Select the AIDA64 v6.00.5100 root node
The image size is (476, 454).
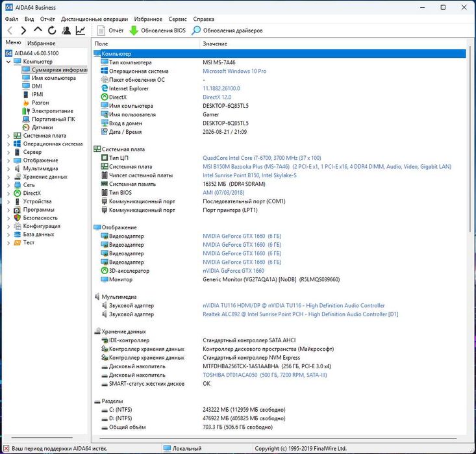click(x=32, y=53)
